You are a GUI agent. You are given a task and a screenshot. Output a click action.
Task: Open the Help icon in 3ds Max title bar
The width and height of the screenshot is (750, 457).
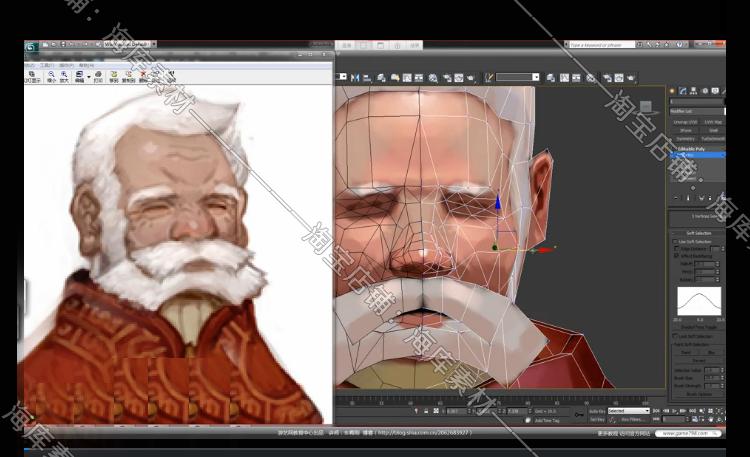tap(679, 44)
